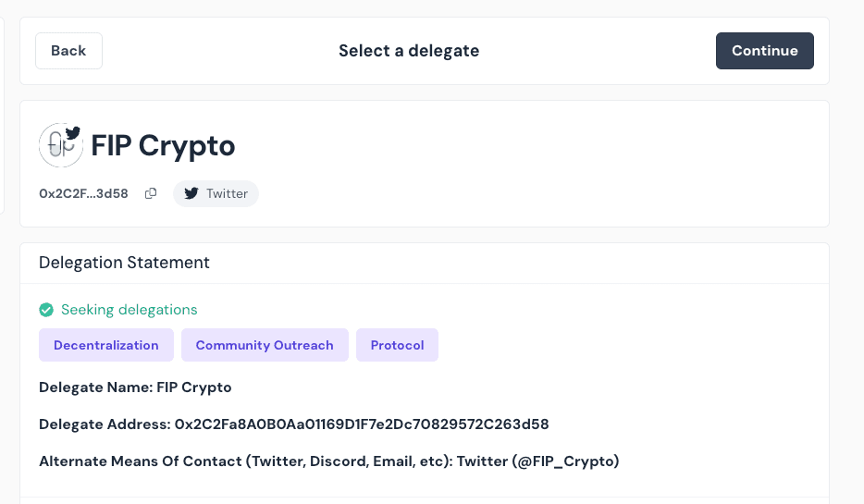Click the Twitter bird badge on avatar
The height and width of the screenshot is (504, 864).
pyautogui.click(x=73, y=133)
